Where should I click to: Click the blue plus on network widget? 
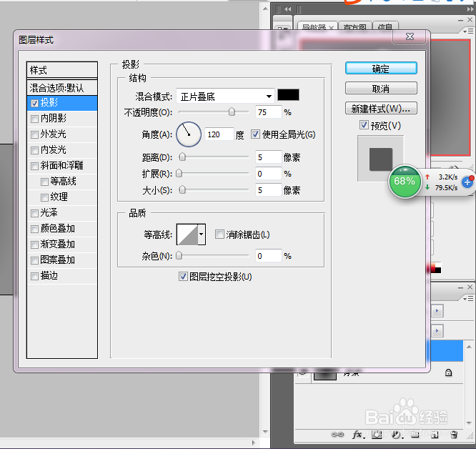click(x=467, y=182)
